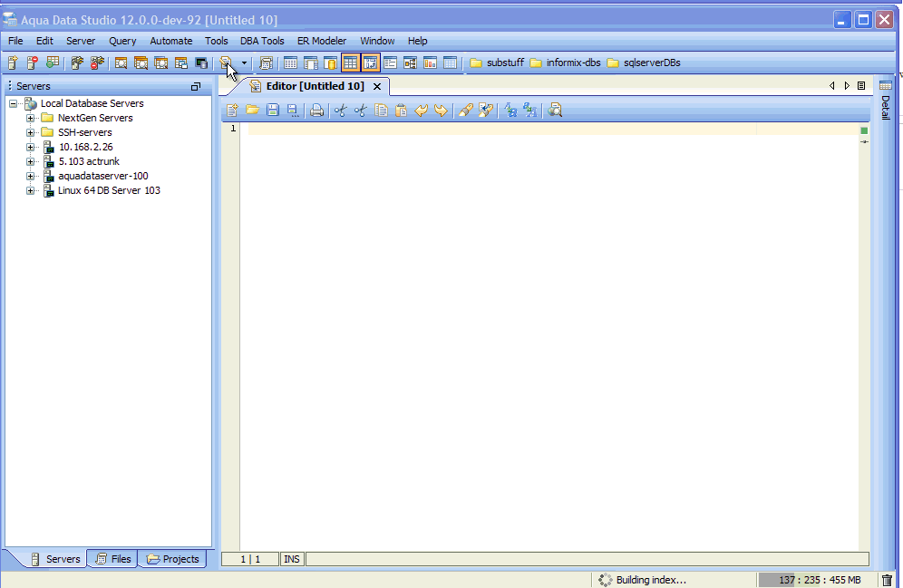
Task: Select the Editor [Untitled 10] tab
Action: [x=315, y=86]
